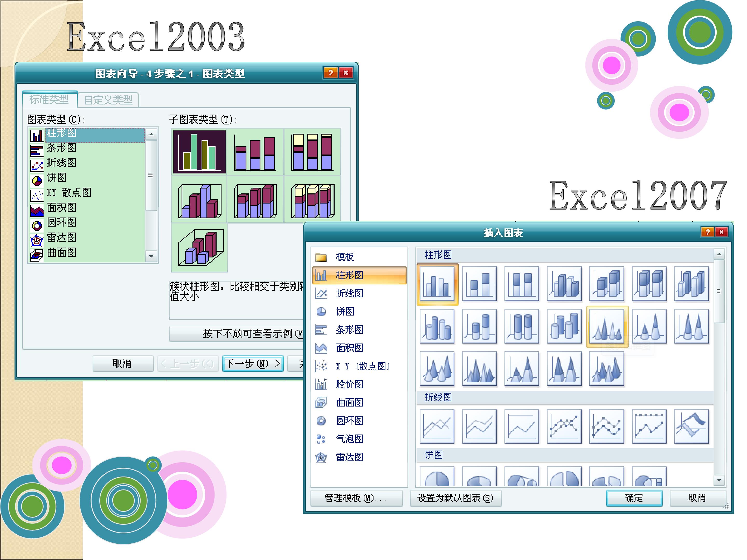
Task: Pick the 100% stacked column thumbnail in Insert Chart
Action: click(x=522, y=284)
